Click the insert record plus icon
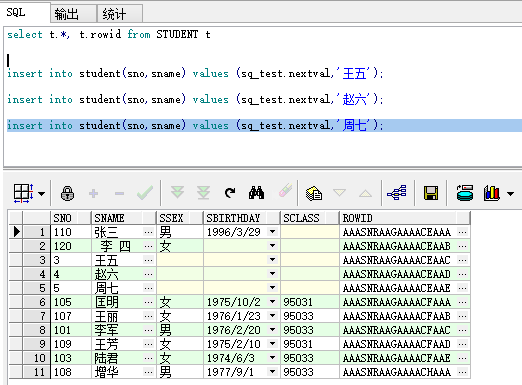This screenshot has width=522, height=385. point(94,193)
